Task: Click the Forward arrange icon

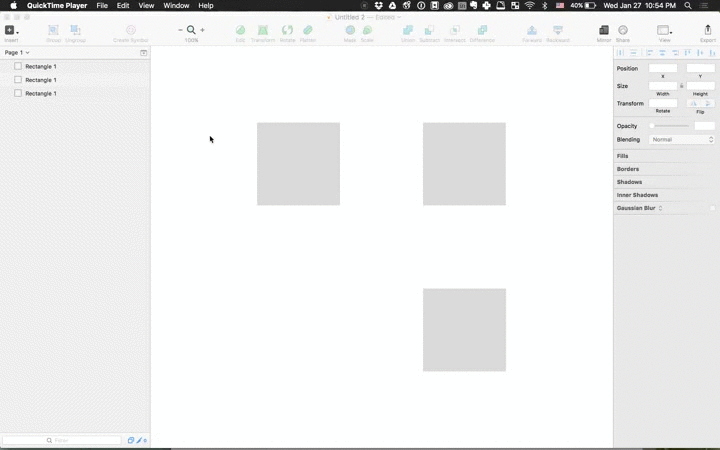Action: [x=532, y=30]
